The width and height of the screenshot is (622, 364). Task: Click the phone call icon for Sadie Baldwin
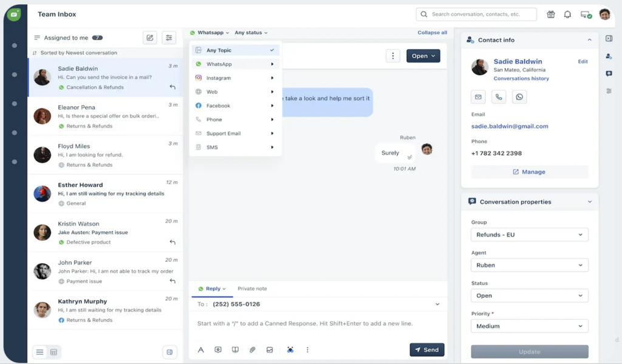pos(499,96)
